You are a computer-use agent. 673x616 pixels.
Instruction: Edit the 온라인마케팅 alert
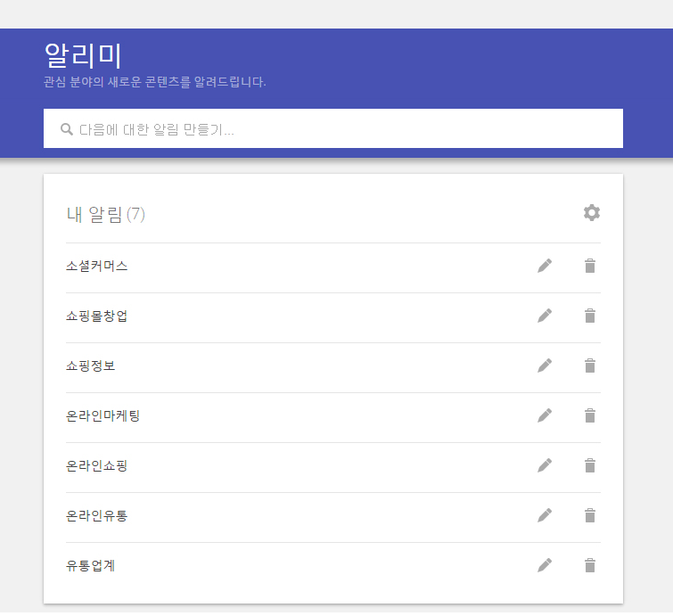click(x=545, y=415)
